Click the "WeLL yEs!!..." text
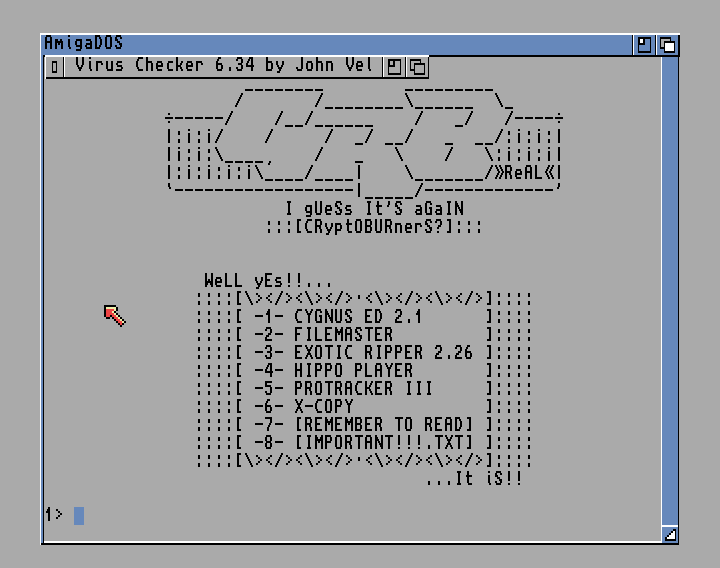Image resolution: width=720 pixels, height=568 pixels. (x=268, y=280)
